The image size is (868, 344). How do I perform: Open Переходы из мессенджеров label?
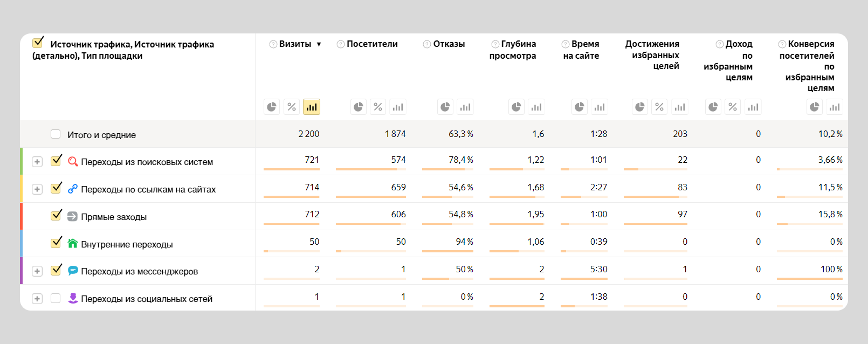(x=139, y=271)
